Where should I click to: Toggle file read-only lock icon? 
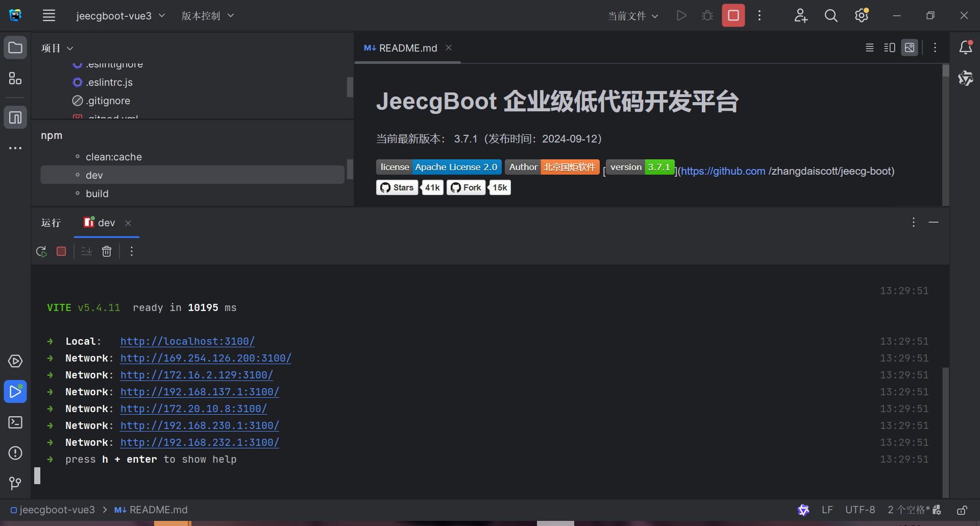coord(962,510)
